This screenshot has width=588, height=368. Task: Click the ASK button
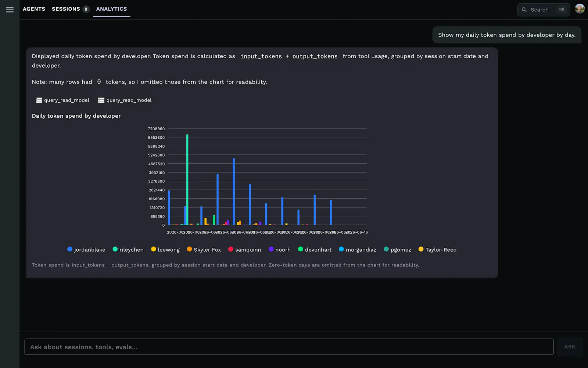570,347
